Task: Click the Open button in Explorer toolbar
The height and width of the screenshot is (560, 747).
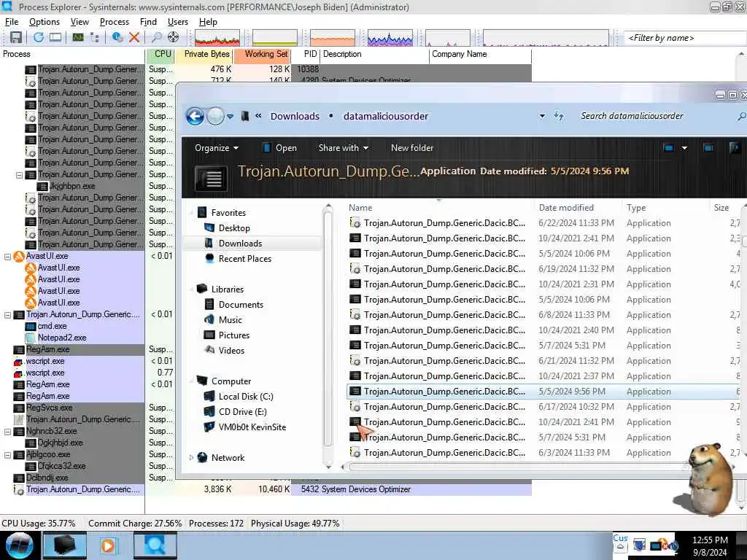Action: (279, 148)
